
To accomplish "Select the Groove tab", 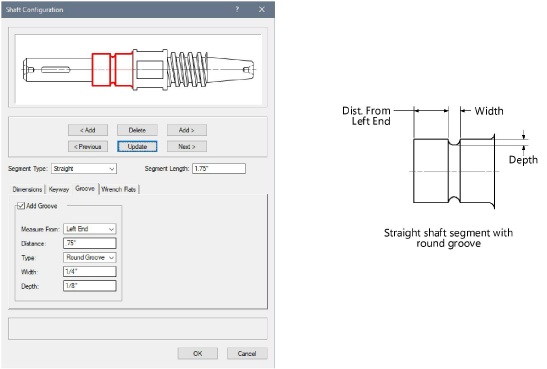I will tap(85, 189).
